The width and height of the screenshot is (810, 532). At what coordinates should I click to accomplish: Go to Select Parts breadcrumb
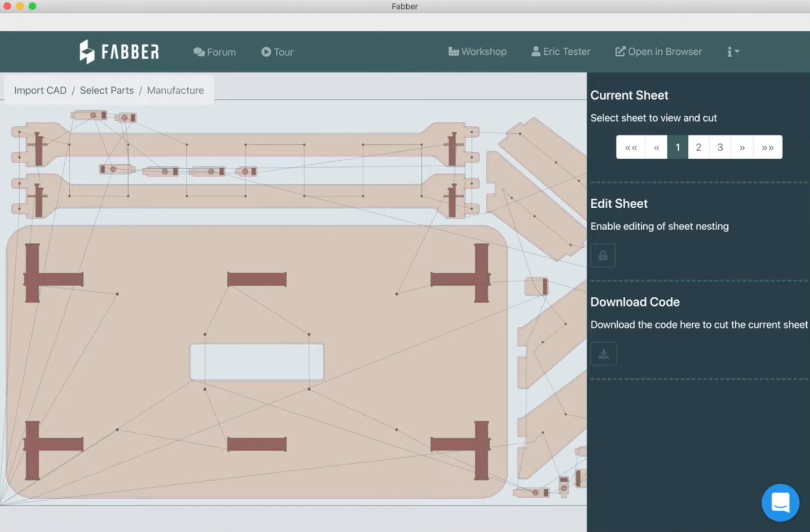[x=107, y=90]
